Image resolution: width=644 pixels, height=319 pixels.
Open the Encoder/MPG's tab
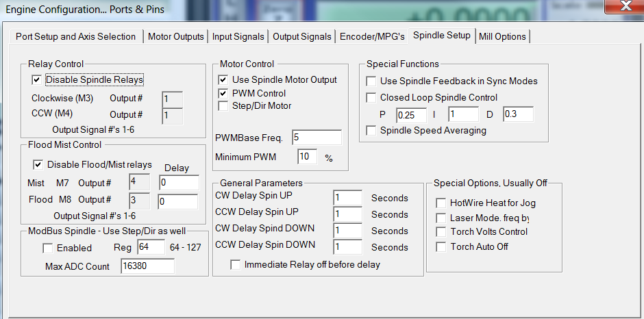[x=373, y=36]
